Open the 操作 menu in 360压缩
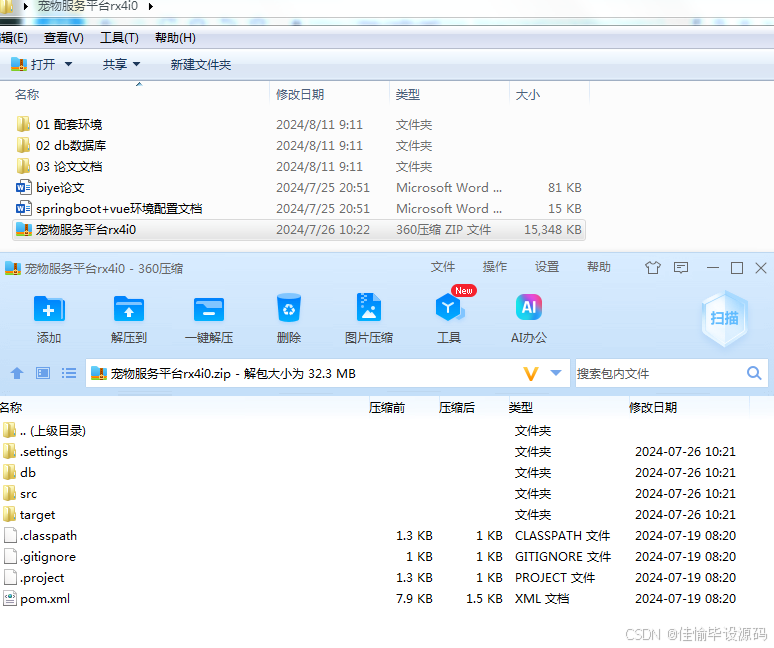The width and height of the screenshot is (774, 648). click(495, 267)
